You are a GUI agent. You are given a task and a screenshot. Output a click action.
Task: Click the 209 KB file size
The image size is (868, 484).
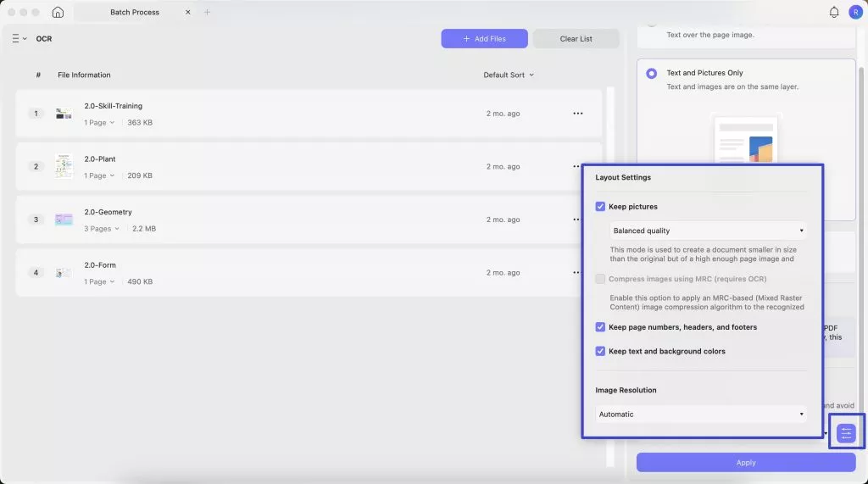click(x=140, y=175)
